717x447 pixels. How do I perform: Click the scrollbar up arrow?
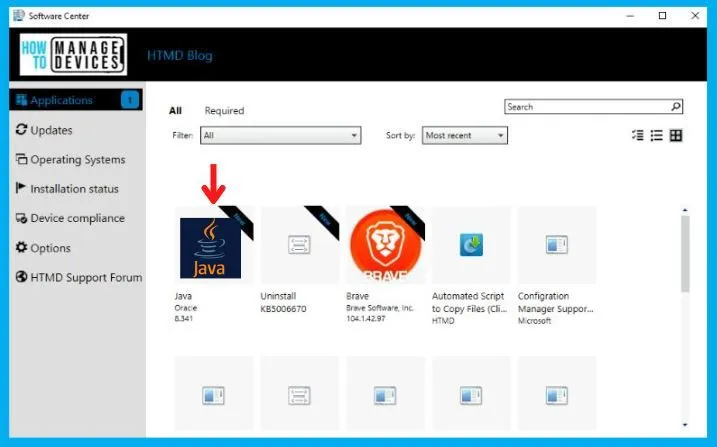click(685, 210)
